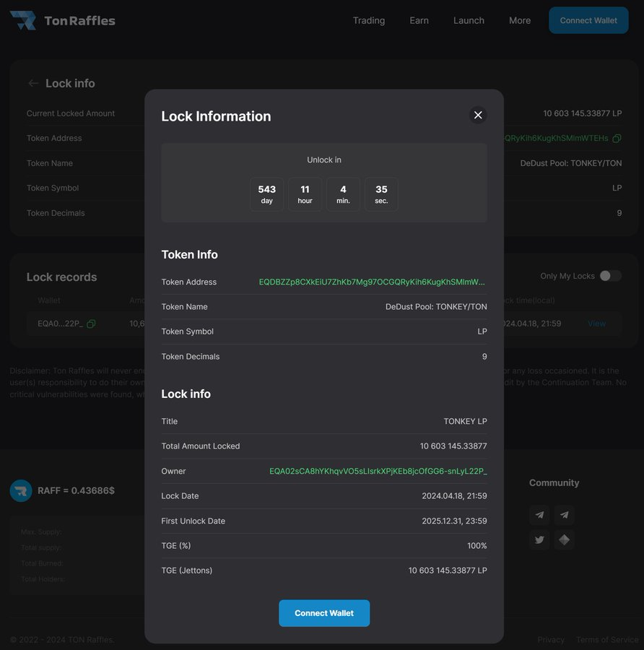Image resolution: width=644 pixels, height=650 pixels.
Task: Open the More navigation menu
Action: tap(519, 20)
